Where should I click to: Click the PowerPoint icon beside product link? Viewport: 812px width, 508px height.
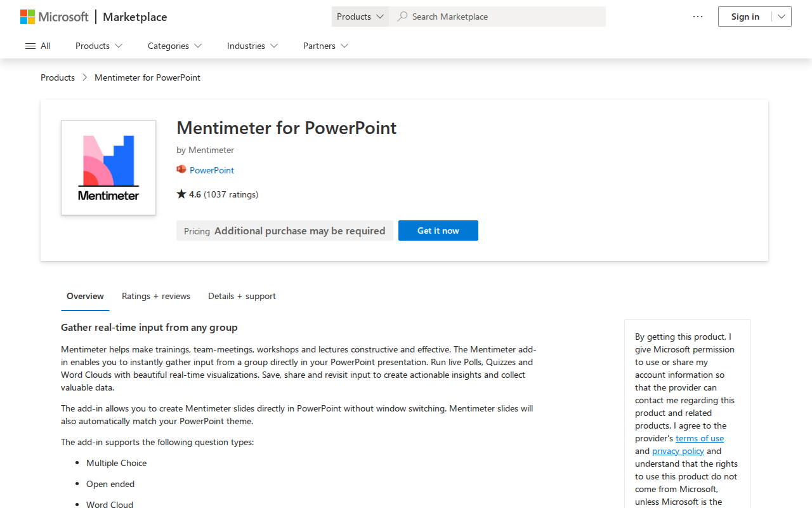181,170
